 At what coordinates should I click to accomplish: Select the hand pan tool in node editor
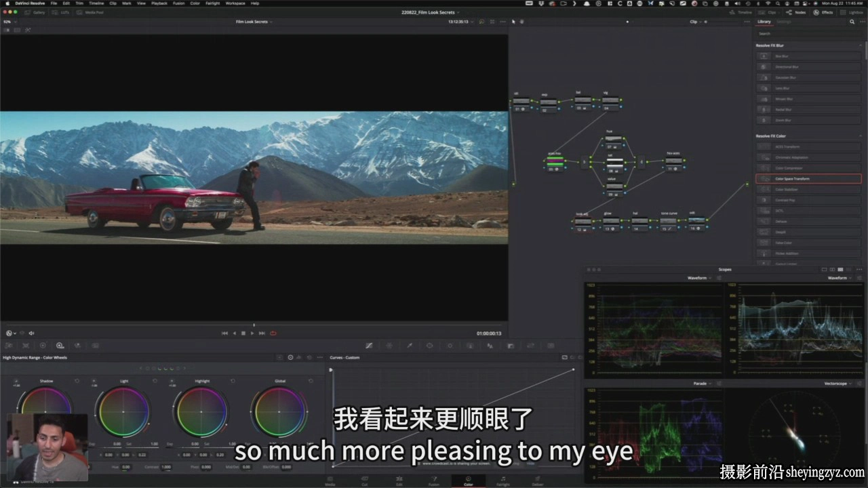pyautogui.click(x=522, y=22)
